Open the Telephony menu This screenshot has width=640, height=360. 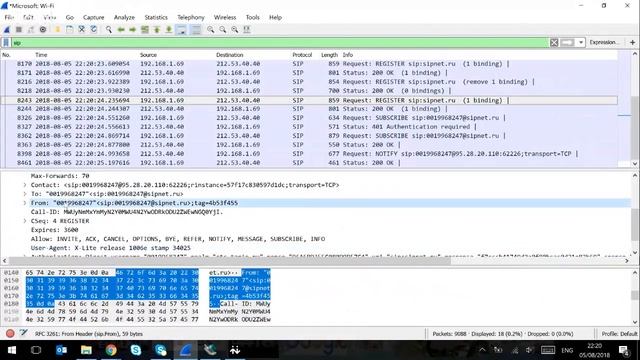191,18
